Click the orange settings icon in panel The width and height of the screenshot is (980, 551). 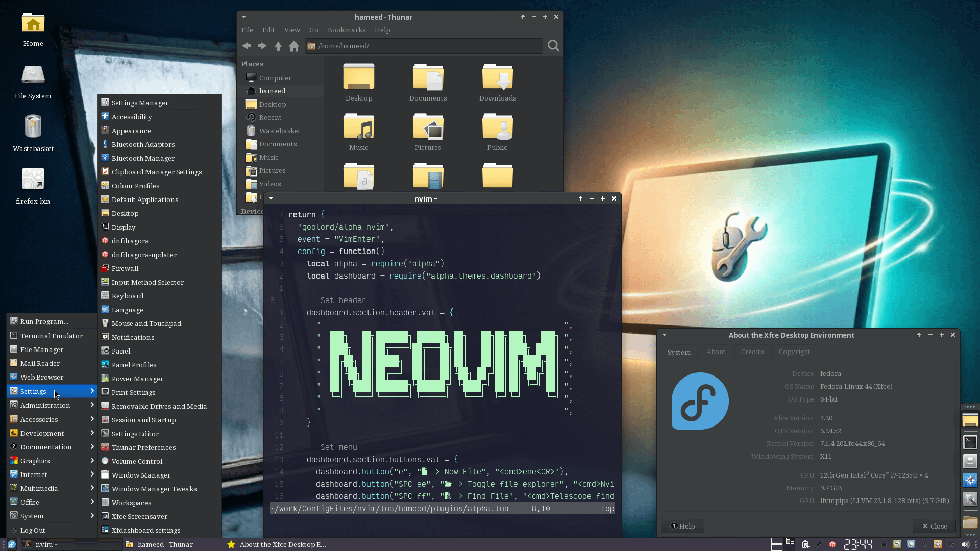pyautogui.click(x=938, y=544)
